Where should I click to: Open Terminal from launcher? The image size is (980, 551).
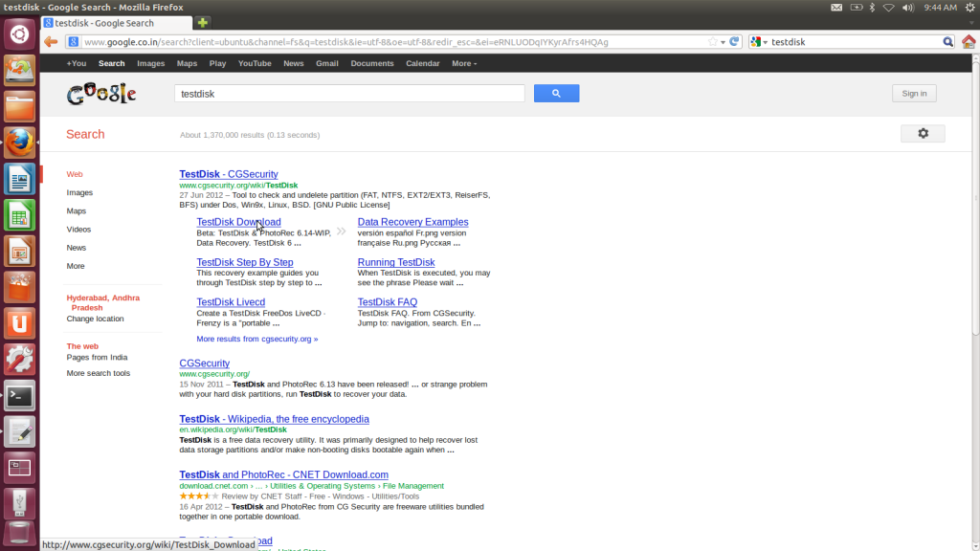(x=19, y=396)
